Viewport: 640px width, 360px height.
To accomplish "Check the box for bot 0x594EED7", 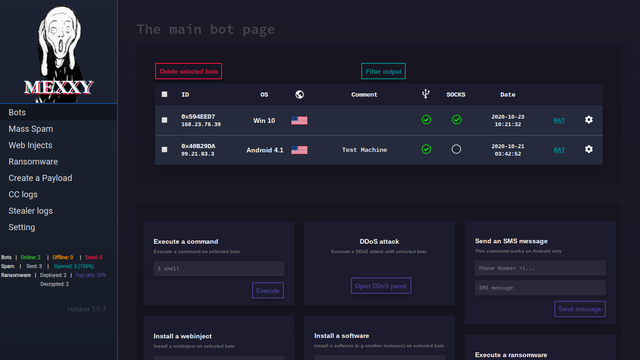I will coord(164,120).
